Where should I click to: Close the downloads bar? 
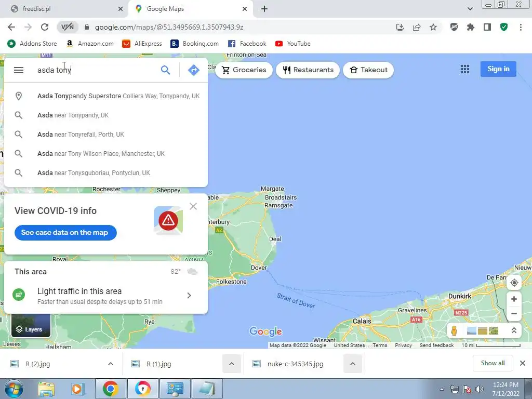(523, 363)
